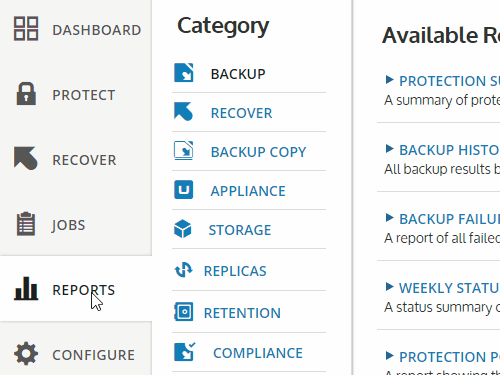Select the RETENTION category text

[242, 313]
